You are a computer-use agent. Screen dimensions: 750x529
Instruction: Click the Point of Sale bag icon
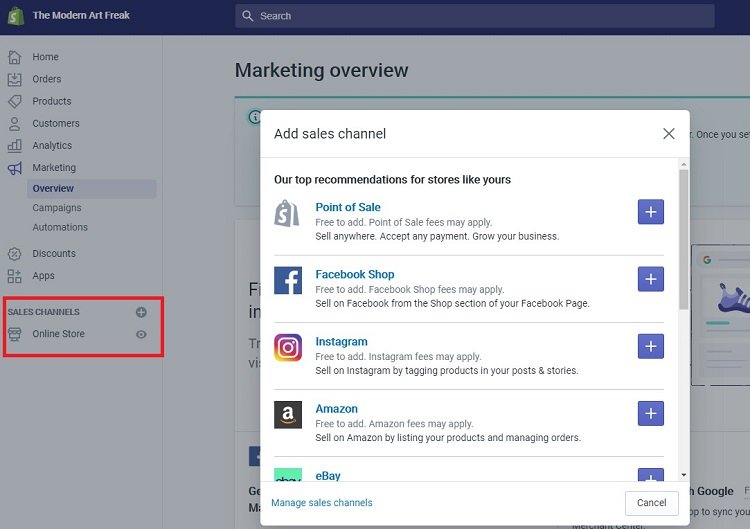[x=287, y=213]
